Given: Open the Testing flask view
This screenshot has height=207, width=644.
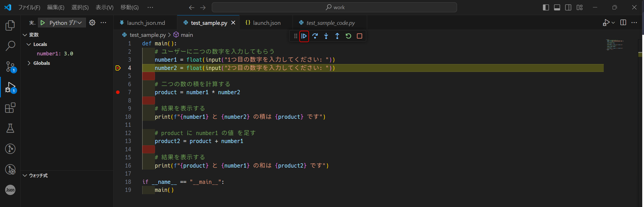Looking at the screenshot, I should (x=10, y=128).
